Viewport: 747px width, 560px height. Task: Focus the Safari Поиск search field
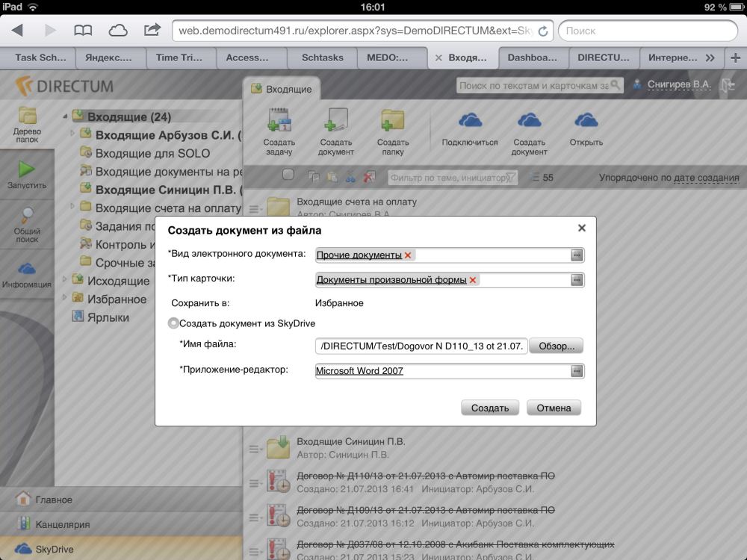tap(648, 31)
